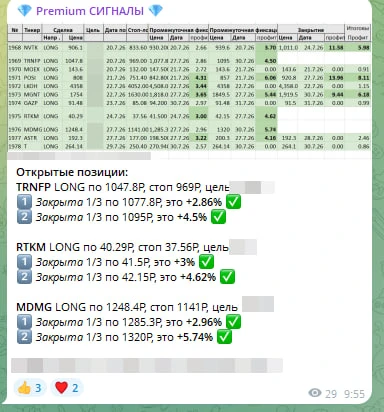Click the 'Открытые позиции:' heading text

coord(72,173)
